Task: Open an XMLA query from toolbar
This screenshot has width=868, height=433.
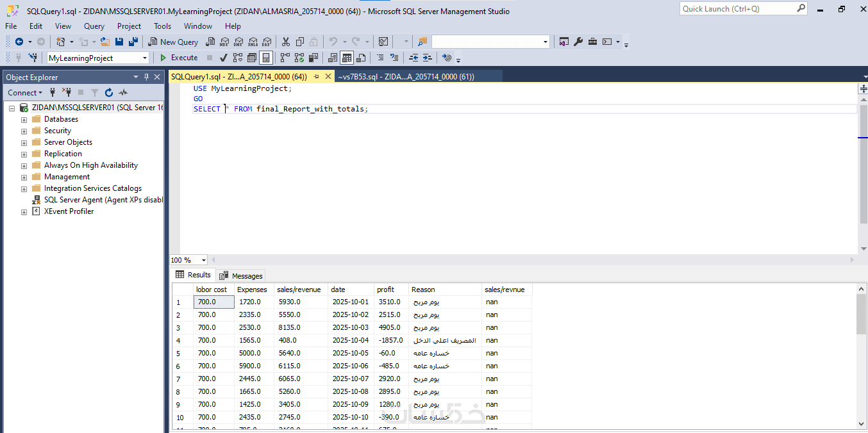Action: tap(253, 42)
